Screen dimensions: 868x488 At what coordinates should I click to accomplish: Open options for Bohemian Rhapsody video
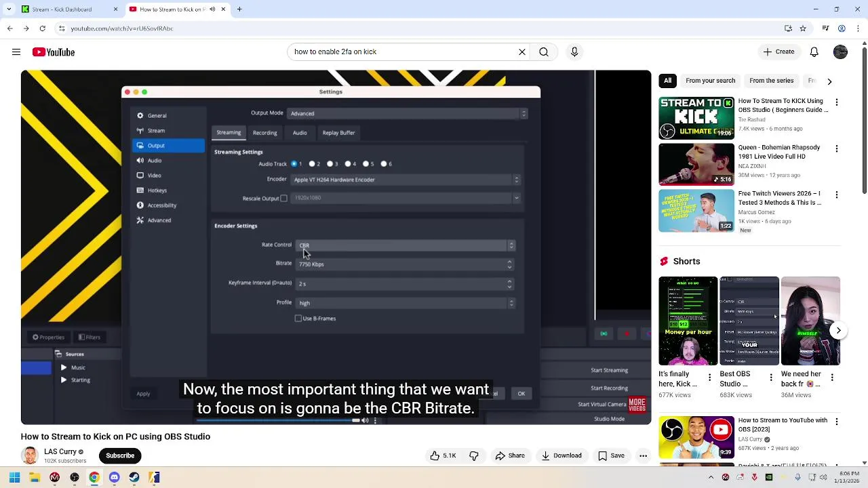(x=837, y=148)
